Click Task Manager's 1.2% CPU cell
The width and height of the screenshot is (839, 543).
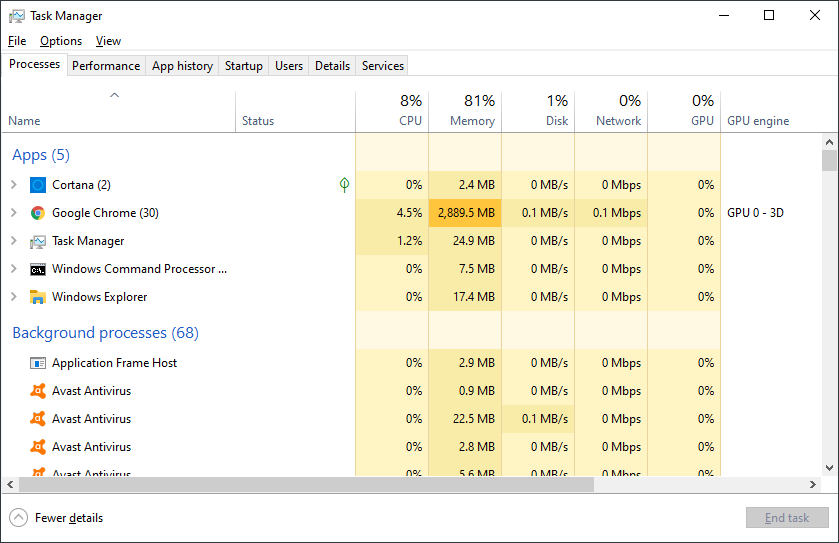tap(392, 241)
